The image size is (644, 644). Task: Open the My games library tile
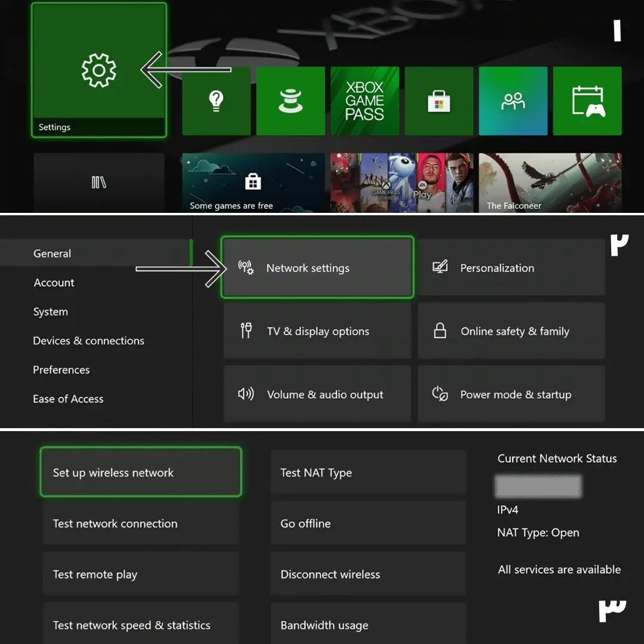click(x=99, y=183)
